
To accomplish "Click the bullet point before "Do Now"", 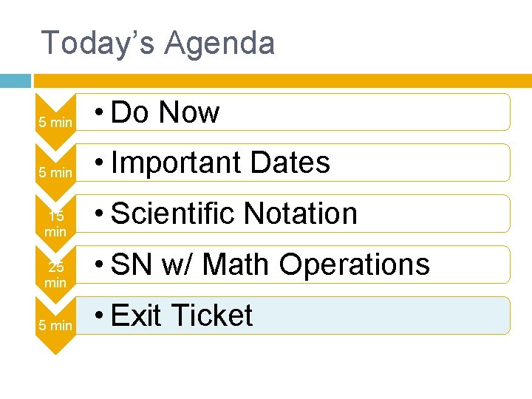I will point(100,113).
